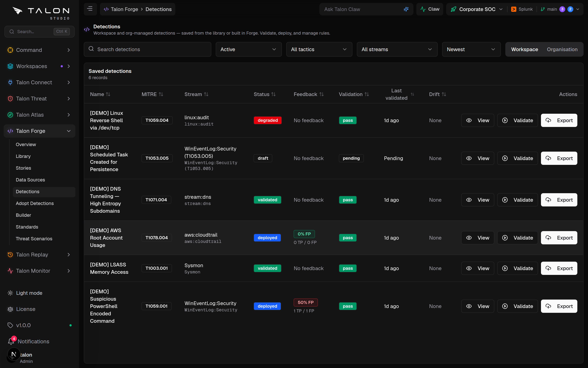The height and width of the screenshot is (368, 588).
Task: Sort table by Name column
Action: (100, 94)
